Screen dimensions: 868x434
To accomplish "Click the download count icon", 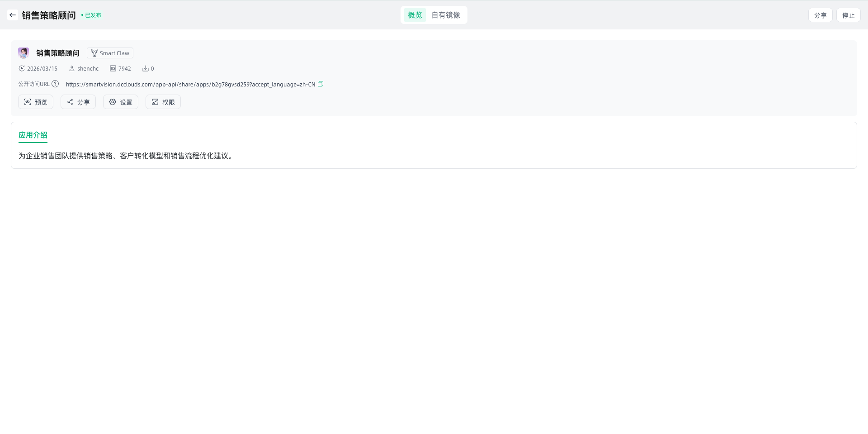I will click(x=146, y=68).
